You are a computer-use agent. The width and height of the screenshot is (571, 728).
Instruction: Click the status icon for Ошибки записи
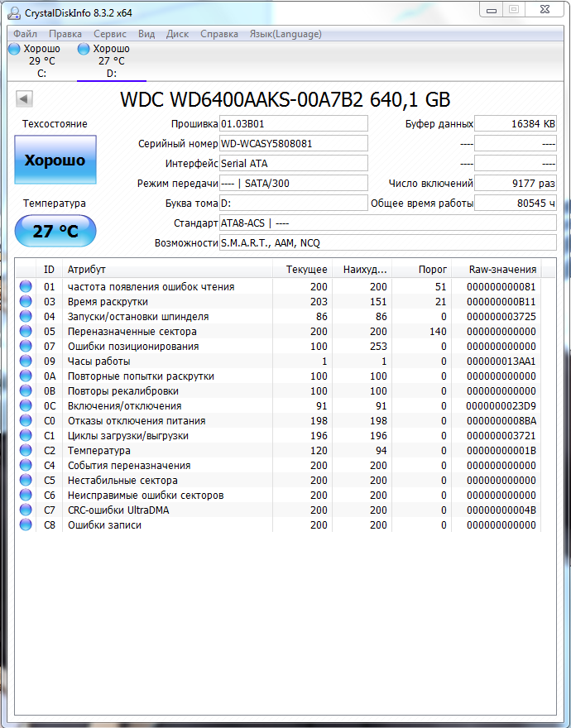tap(26, 524)
